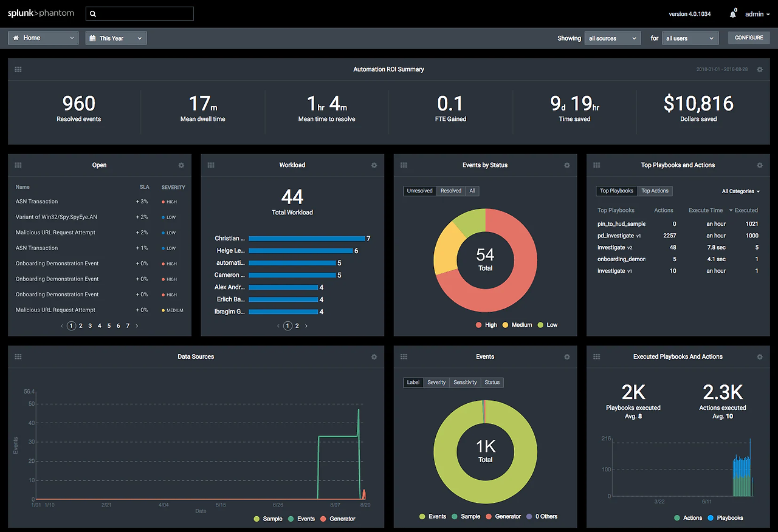
Task: Select the All filter in Events by Status
Action: [x=472, y=191]
